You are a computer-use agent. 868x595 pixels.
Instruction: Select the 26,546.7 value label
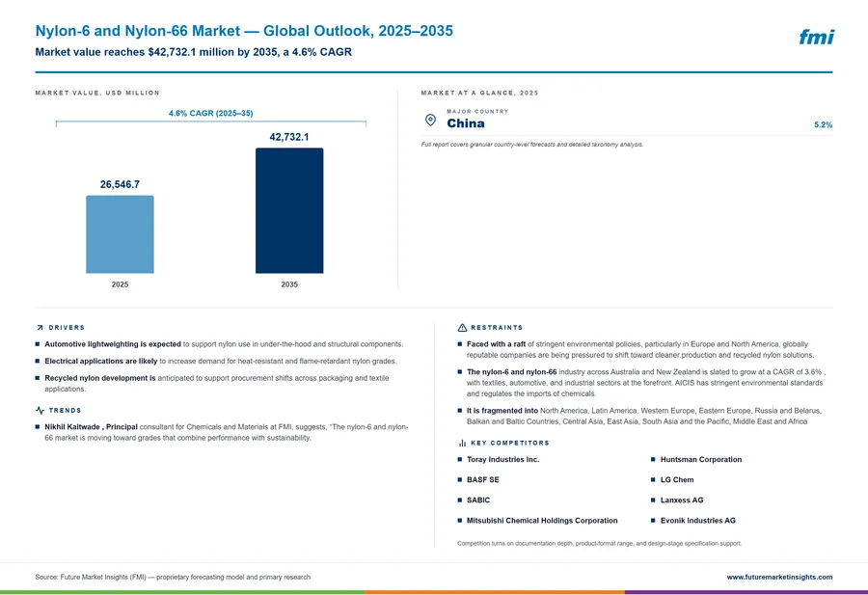coord(120,184)
